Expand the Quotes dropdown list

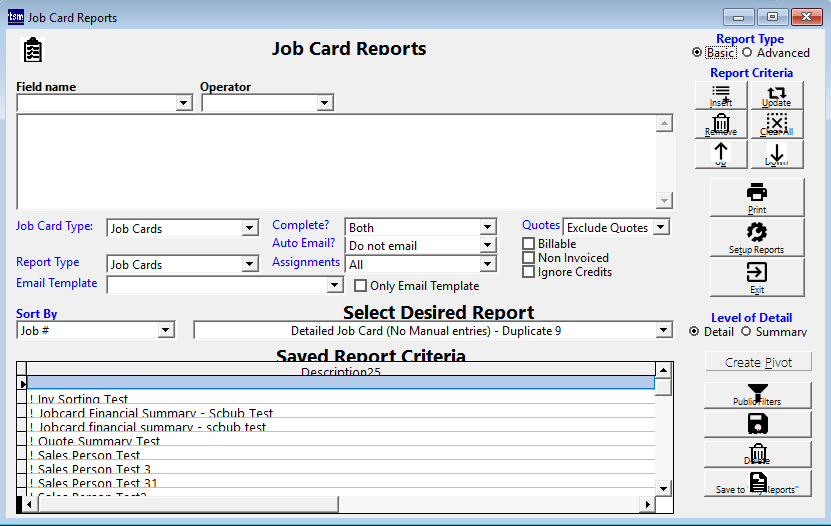coord(660,228)
